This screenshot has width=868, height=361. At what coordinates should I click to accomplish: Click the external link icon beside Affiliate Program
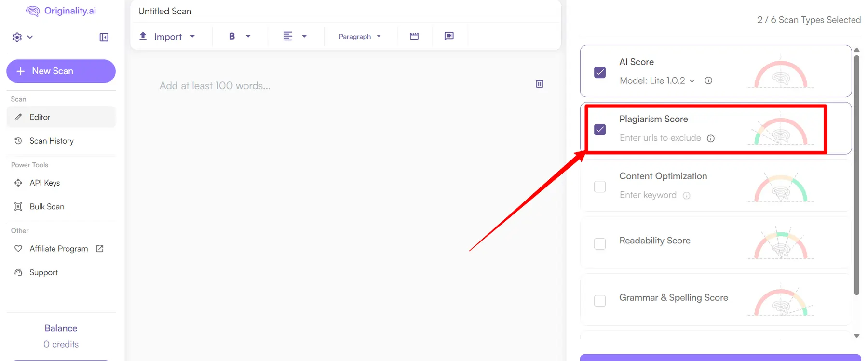pos(100,249)
